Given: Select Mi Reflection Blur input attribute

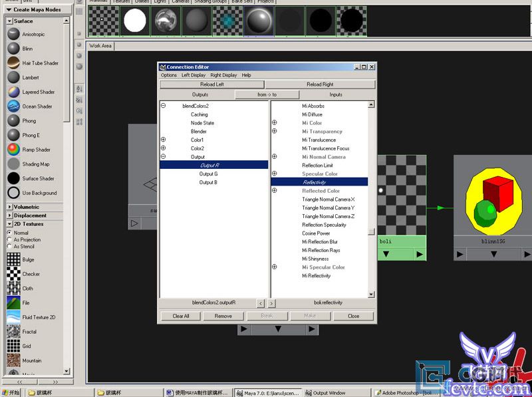Looking at the screenshot, I should coord(320,241).
